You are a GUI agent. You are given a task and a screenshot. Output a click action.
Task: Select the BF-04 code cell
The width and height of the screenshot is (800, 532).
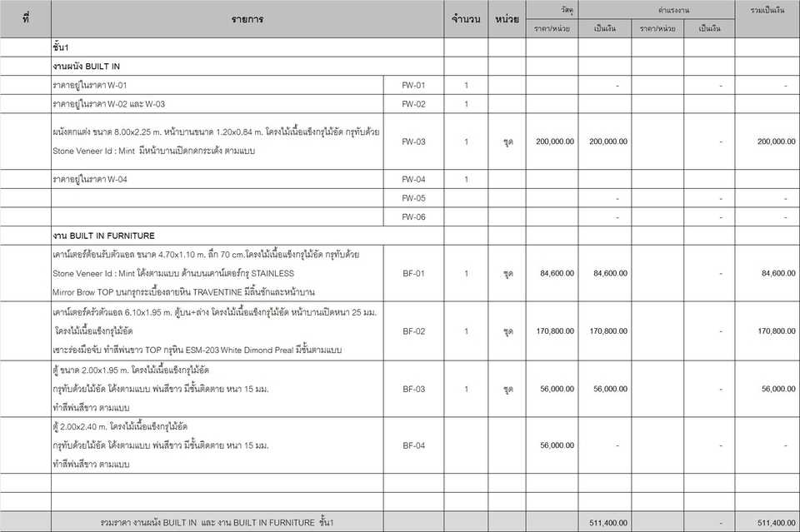(416, 447)
